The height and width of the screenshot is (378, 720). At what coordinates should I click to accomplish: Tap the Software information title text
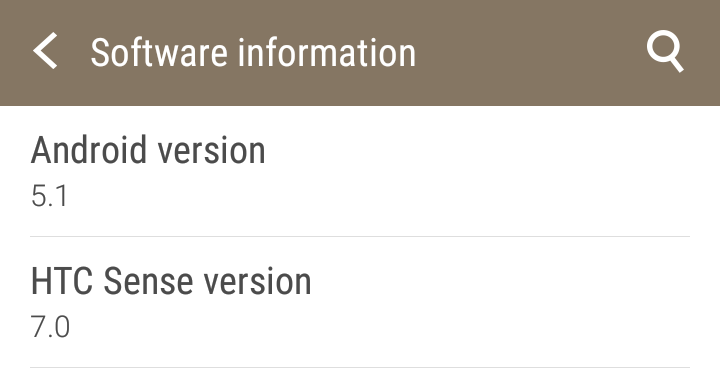253,53
